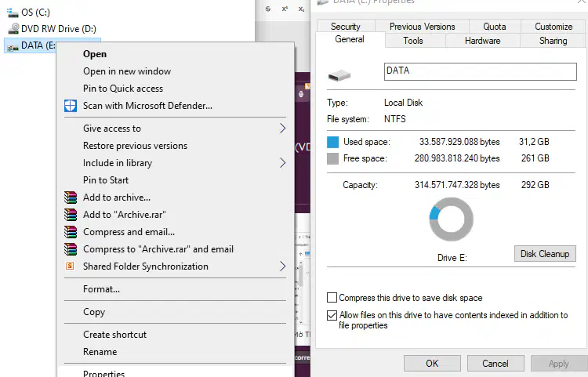Click the DATA volume label input field
This screenshot has width=588, height=377.
click(x=480, y=71)
